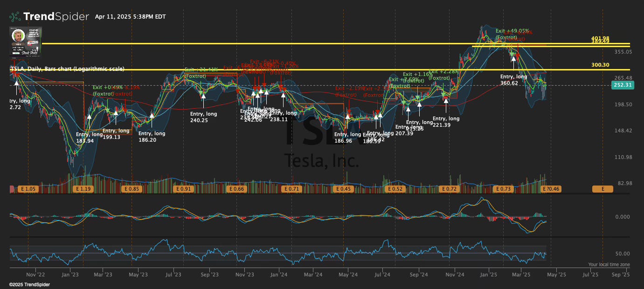
Task: Click the TrendSpider logo
Action: point(49,17)
